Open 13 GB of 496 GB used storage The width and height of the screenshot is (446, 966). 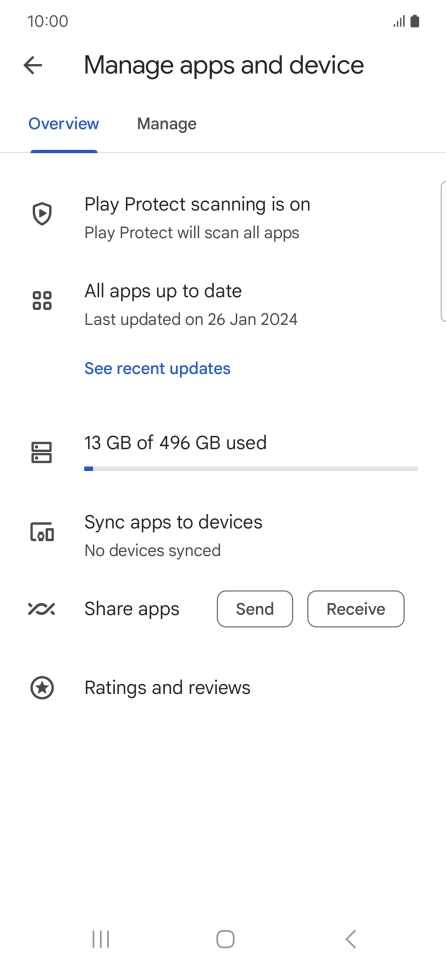coord(223,453)
